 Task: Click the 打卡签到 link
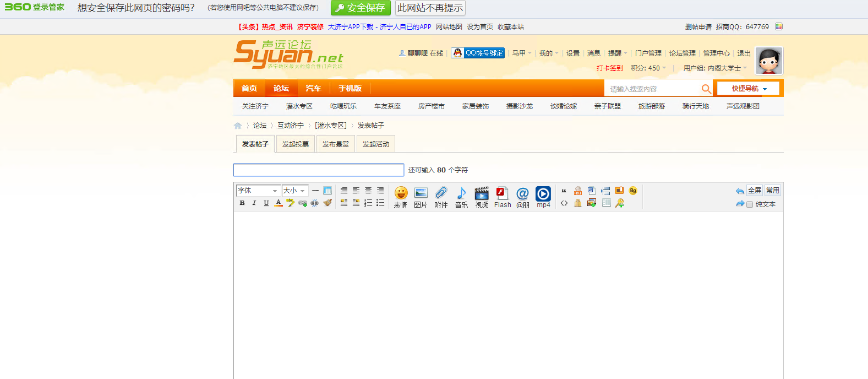click(610, 68)
